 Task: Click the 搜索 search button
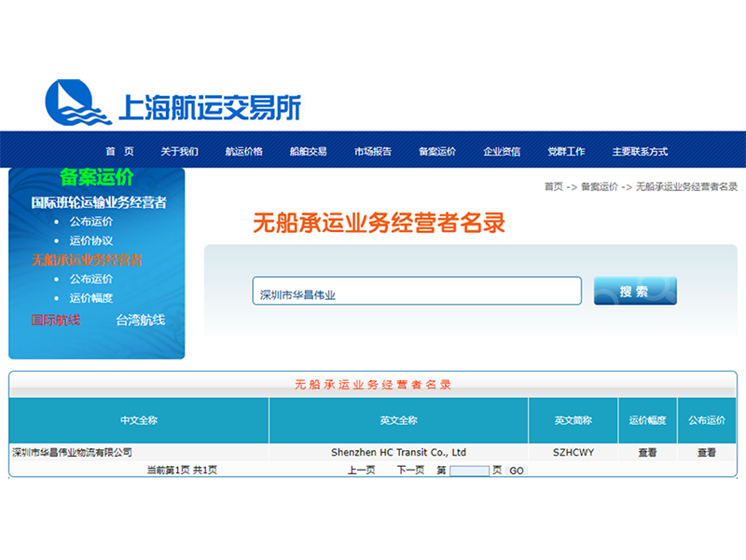coord(635,291)
